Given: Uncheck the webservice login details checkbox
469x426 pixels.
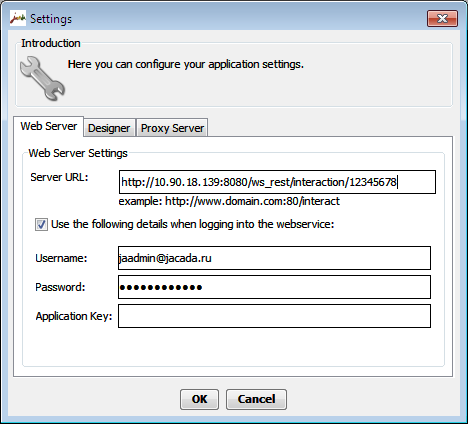Looking at the screenshot, I should point(41,224).
